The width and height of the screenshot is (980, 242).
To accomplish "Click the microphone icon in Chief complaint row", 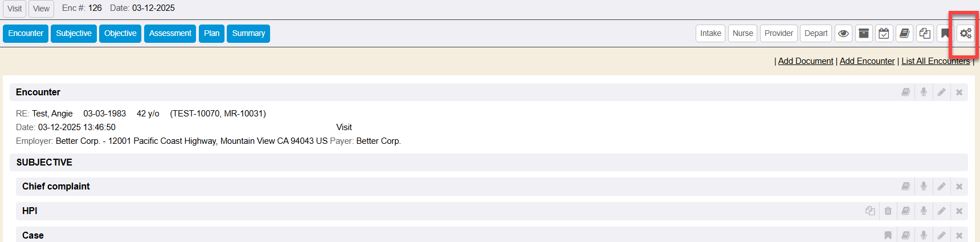I will click(x=924, y=187).
